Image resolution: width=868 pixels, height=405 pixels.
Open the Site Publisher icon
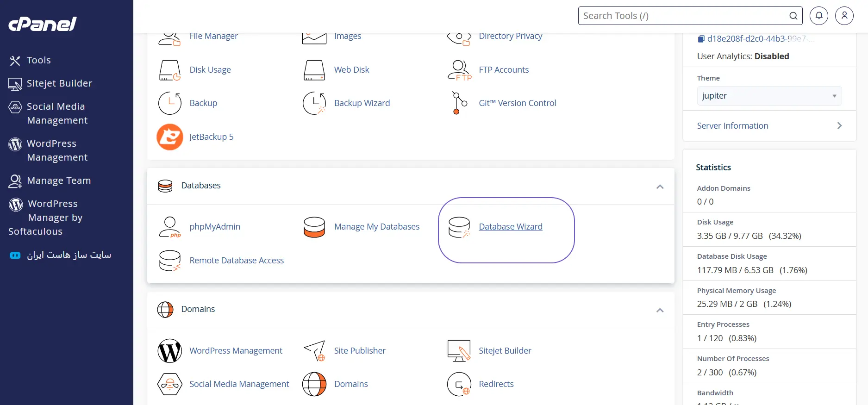[x=314, y=351]
